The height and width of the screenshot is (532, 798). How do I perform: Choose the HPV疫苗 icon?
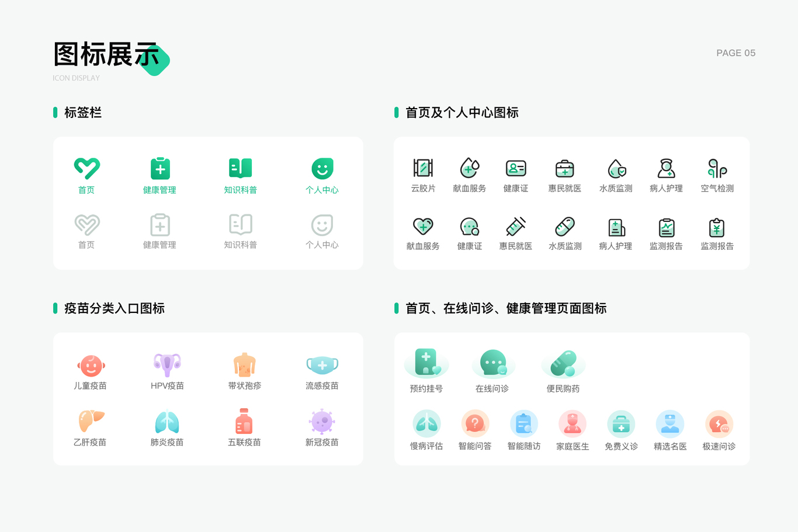167,364
